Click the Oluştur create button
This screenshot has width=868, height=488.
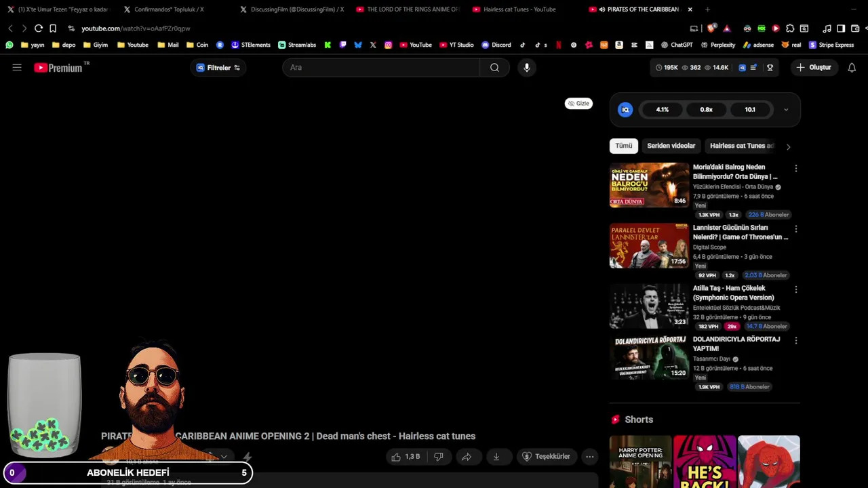point(813,68)
